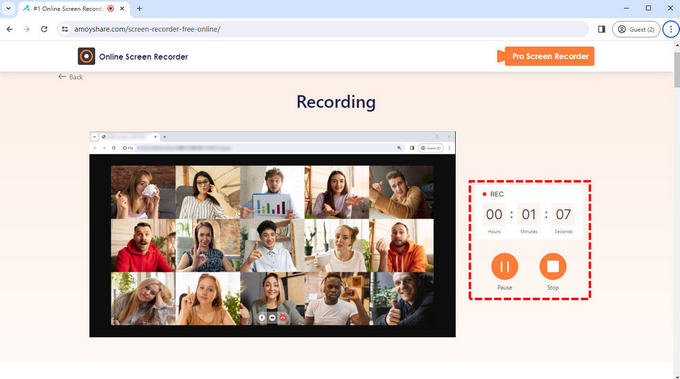The image size is (680, 379).
Task: Open the Chrome three-dot menu
Action: tap(671, 29)
